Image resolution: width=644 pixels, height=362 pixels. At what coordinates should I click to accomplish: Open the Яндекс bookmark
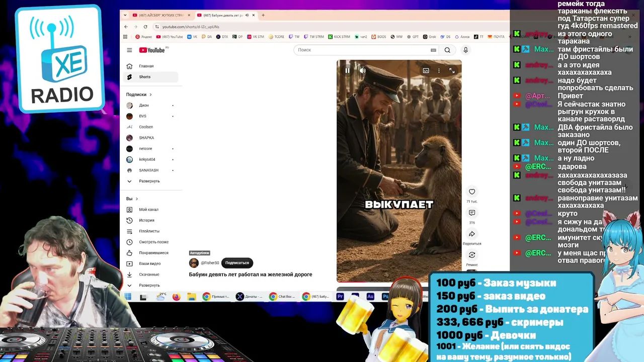click(x=143, y=37)
